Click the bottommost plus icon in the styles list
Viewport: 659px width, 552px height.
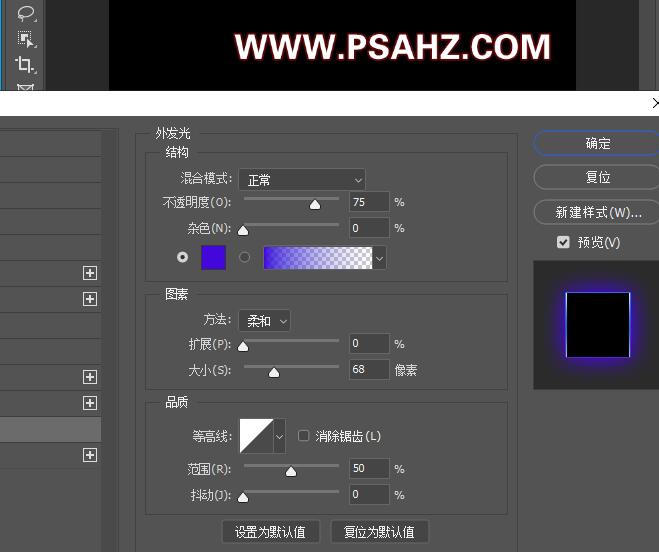90,455
